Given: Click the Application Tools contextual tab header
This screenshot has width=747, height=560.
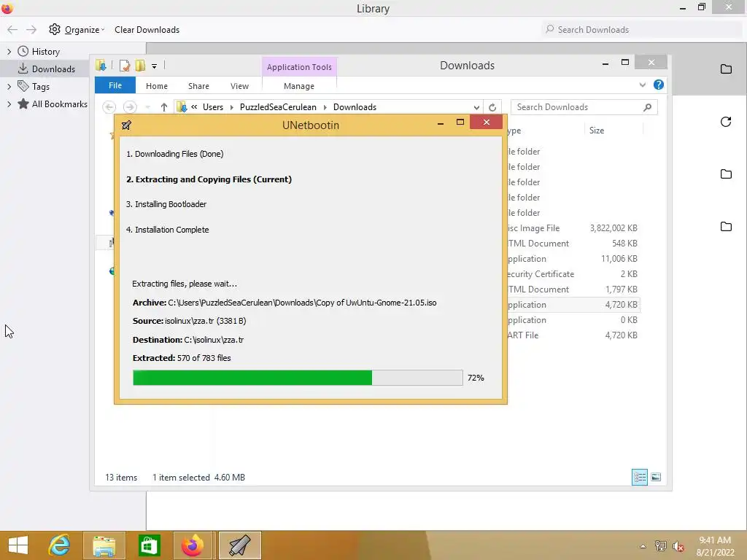Looking at the screenshot, I should pos(299,66).
